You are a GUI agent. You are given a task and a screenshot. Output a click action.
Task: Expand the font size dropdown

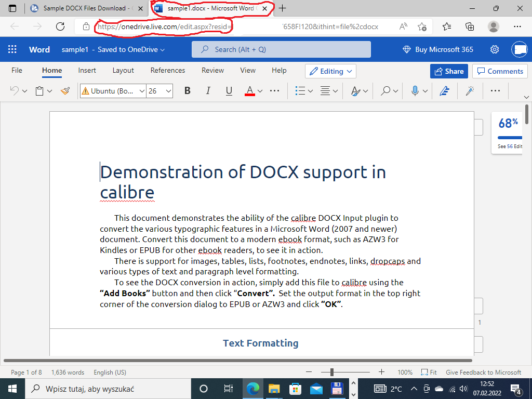pyautogui.click(x=168, y=91)
